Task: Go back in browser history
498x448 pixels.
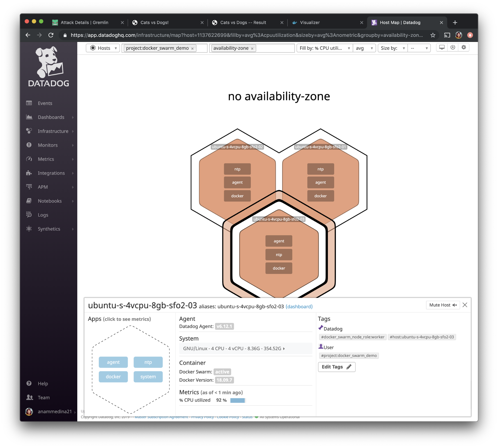Action: (28, 35)
